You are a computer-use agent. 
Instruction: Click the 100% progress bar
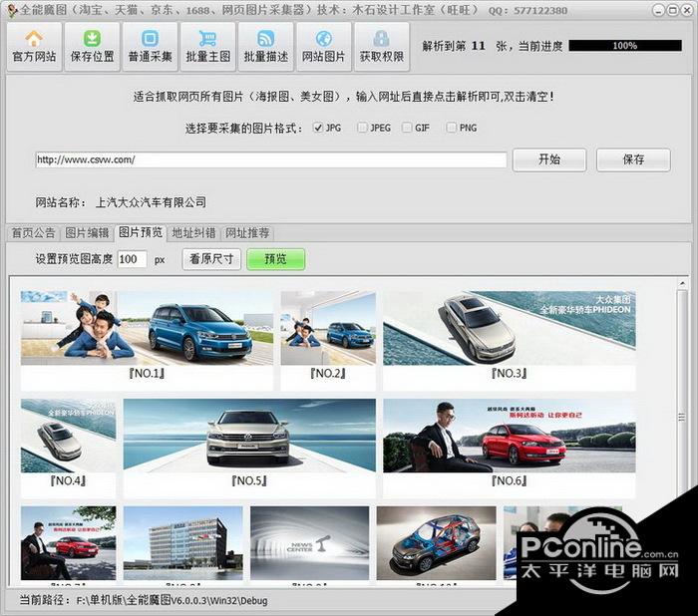(625, 46)
